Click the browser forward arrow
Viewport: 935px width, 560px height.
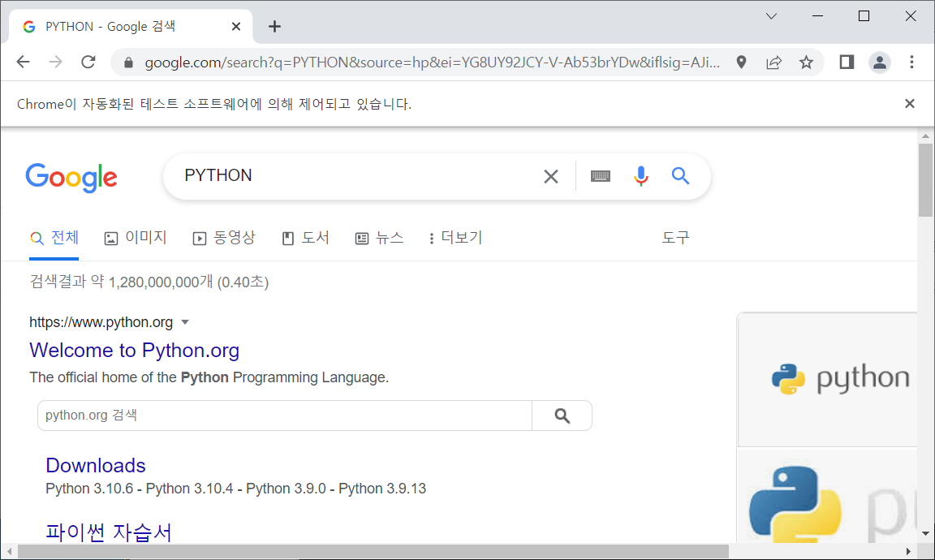55,62
